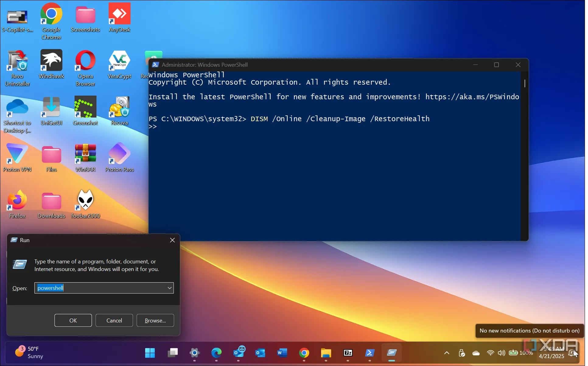The height and width of the screenshot is (366, 588).
Task: Open Shortcut to Desktop OneDrive icon
Action: pyautogui.click(x=17, y=115)
